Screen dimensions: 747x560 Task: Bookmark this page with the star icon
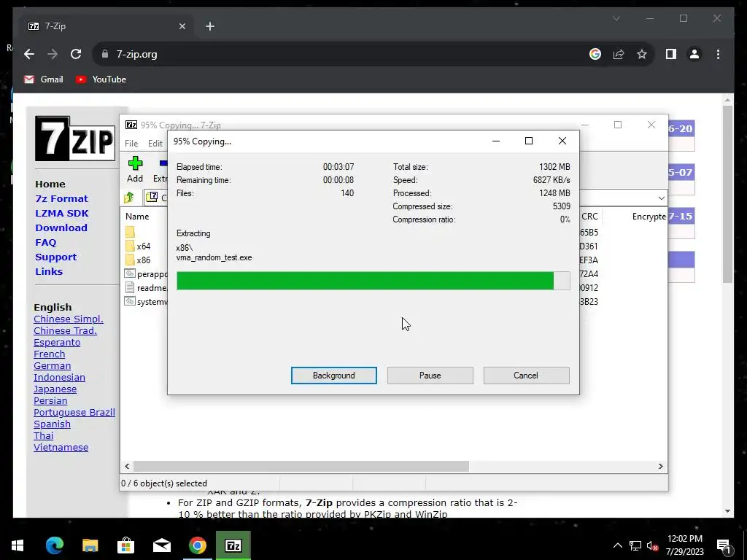(642, 54)
